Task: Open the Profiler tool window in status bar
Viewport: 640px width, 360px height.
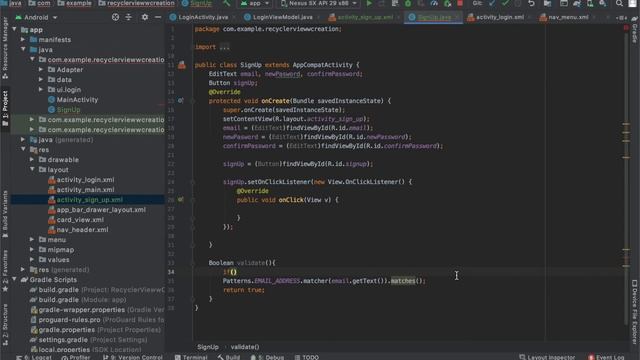Action: pos(76,357)
